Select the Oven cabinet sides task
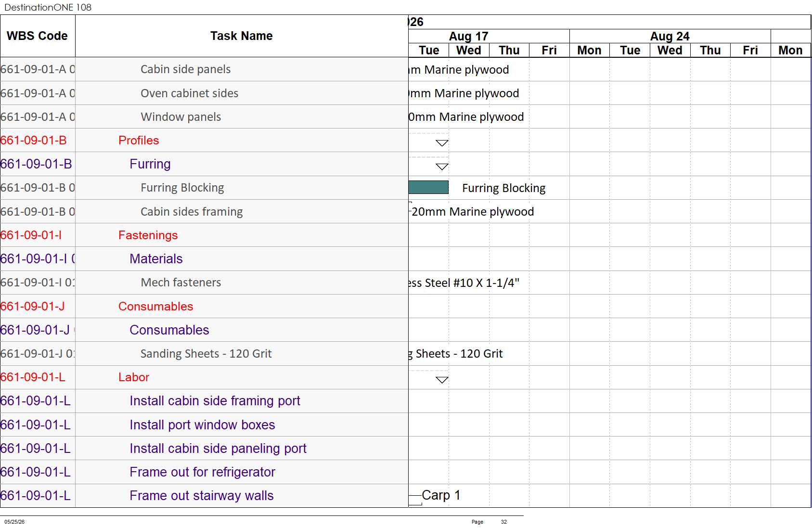The image size is (812, 528). (x=189, y=93)
